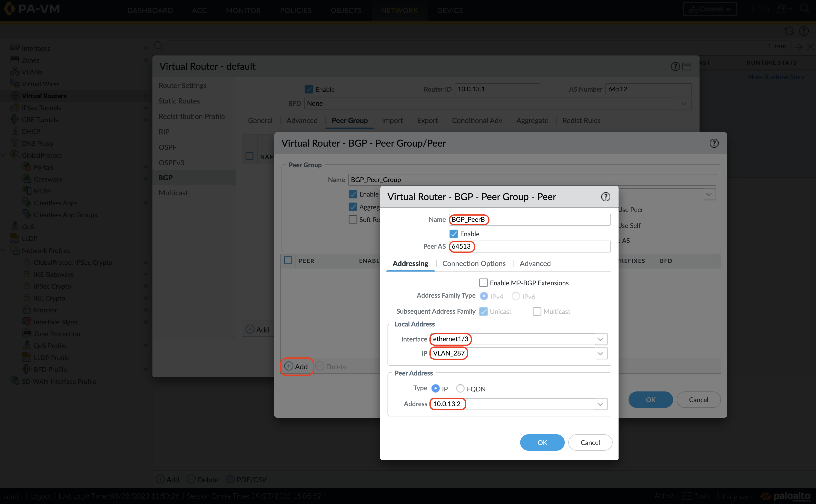Open the Local Address Interface dropdown
This screenshot has width=816, height=504.
pos(600,339)
